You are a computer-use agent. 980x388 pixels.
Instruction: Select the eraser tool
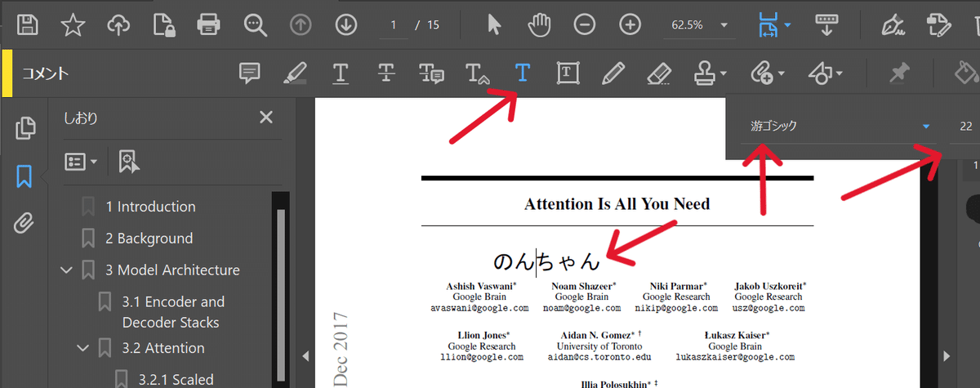pos(658,74)
